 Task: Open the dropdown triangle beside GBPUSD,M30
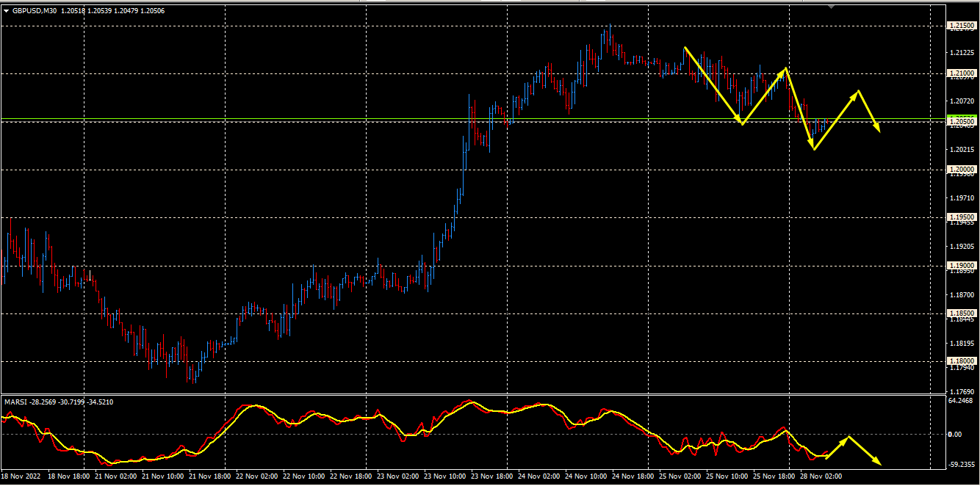click(x=7, y=11)
